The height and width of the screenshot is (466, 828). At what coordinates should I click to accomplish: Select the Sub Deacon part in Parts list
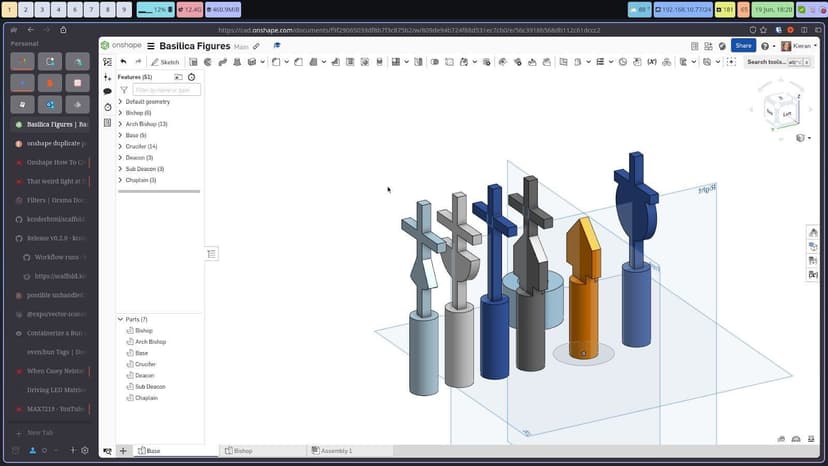[x=150, y=386]
